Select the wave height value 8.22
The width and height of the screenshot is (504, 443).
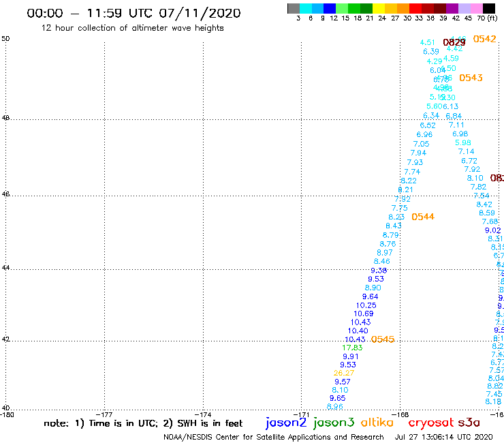(409, 181)
